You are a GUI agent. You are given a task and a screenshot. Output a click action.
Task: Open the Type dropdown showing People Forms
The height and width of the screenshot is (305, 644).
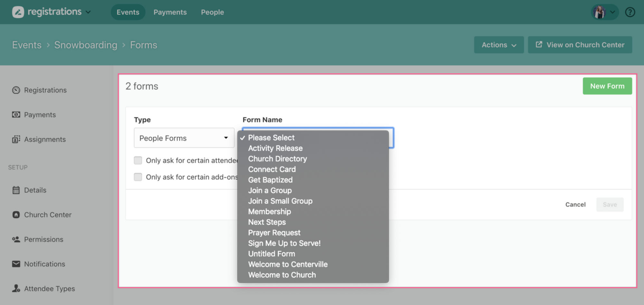(x=184, y=138)
